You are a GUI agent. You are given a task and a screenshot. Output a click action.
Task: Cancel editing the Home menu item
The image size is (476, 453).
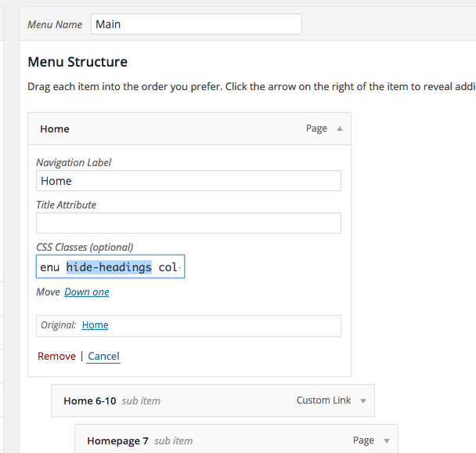pos(103,356)
